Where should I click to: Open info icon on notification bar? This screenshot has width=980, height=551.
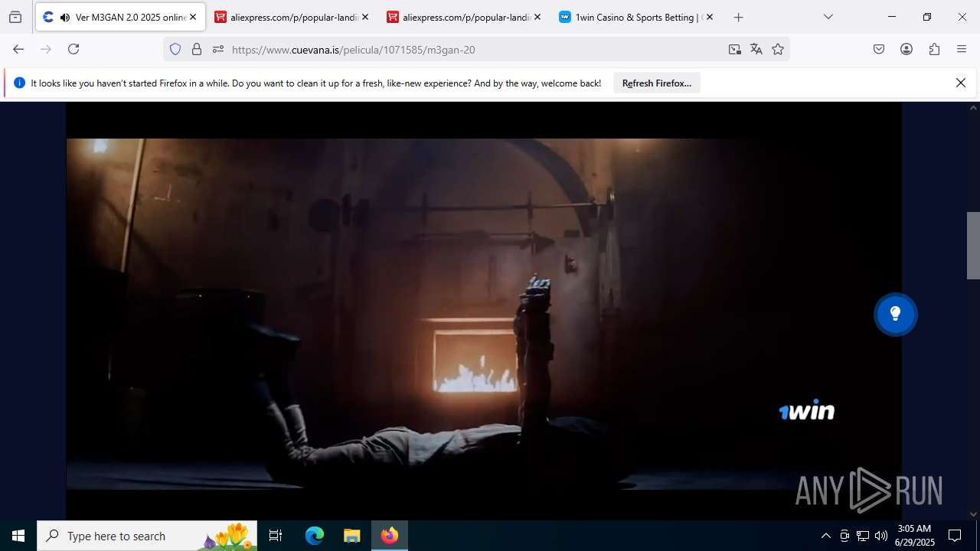click(19, 83)
